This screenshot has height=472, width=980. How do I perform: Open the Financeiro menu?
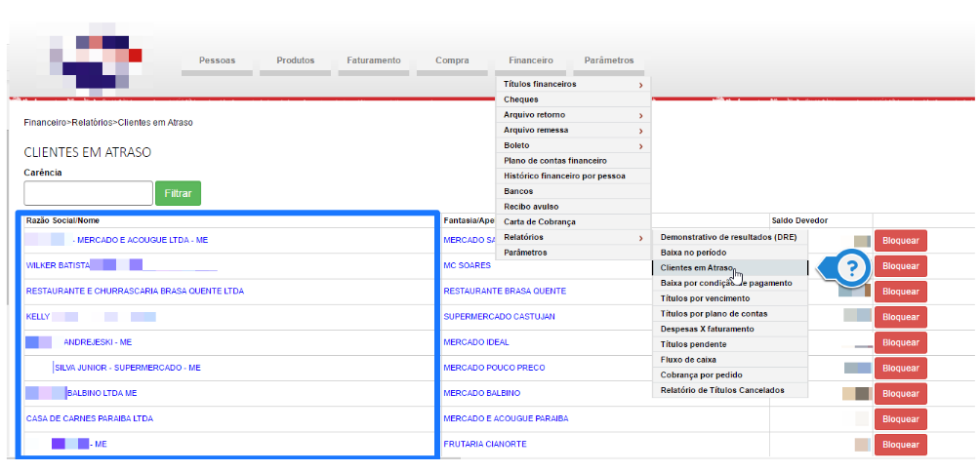[x=530, y=60]
